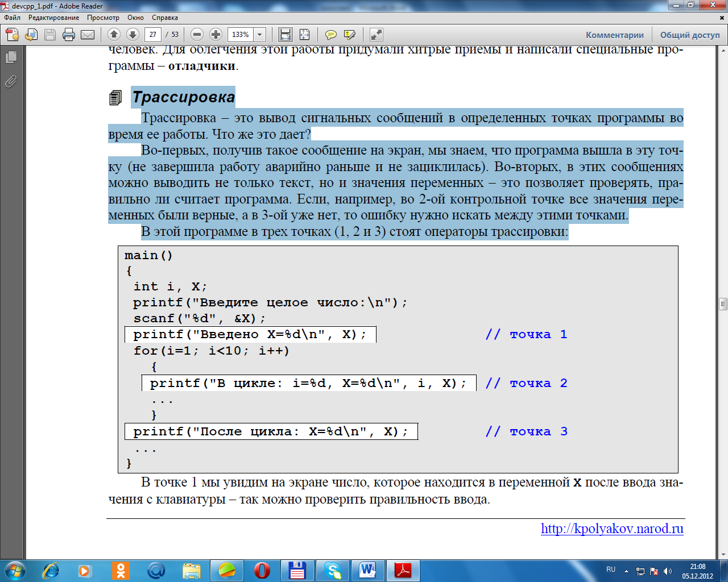Click the Save file floppy icon
Viewport: 728px width, 582px height.
(x=50, y=35)
